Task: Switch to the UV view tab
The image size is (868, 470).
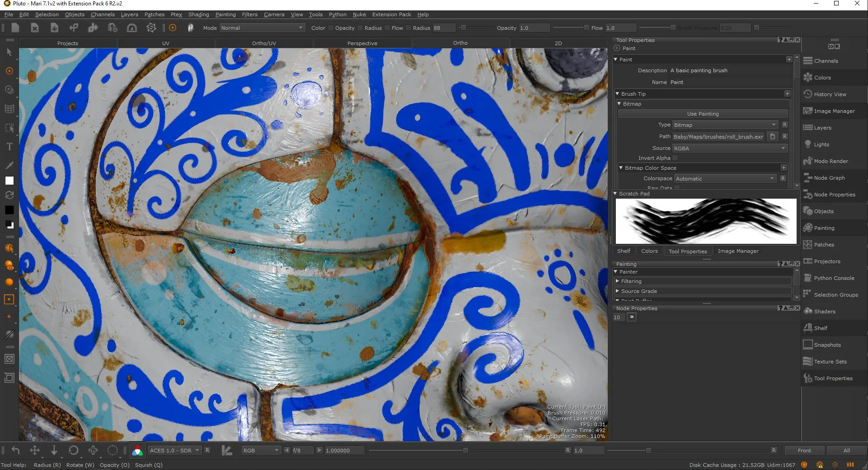Action: 166,43
